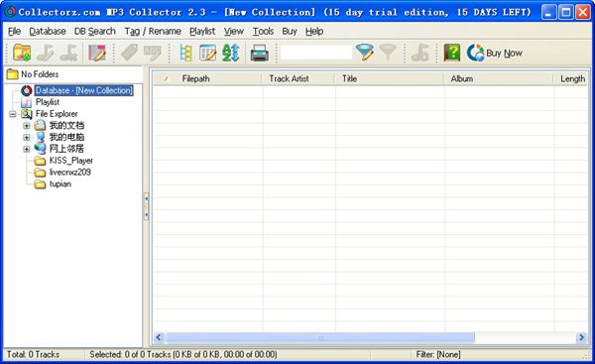Click the app icon in the title bar
Screen dimensions: 595x364
10,11
